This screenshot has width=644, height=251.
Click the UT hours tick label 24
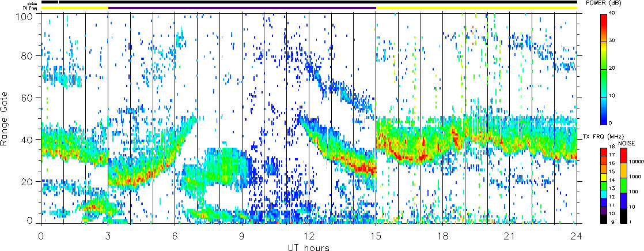tap(577, 236)
